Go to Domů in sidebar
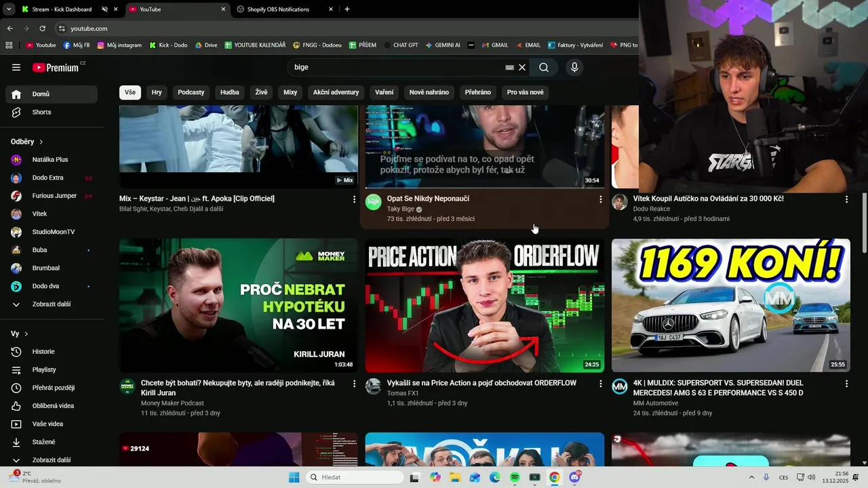The height and width of the screenshot is (488, 868). pyautogui.click(x=52, y=94)
